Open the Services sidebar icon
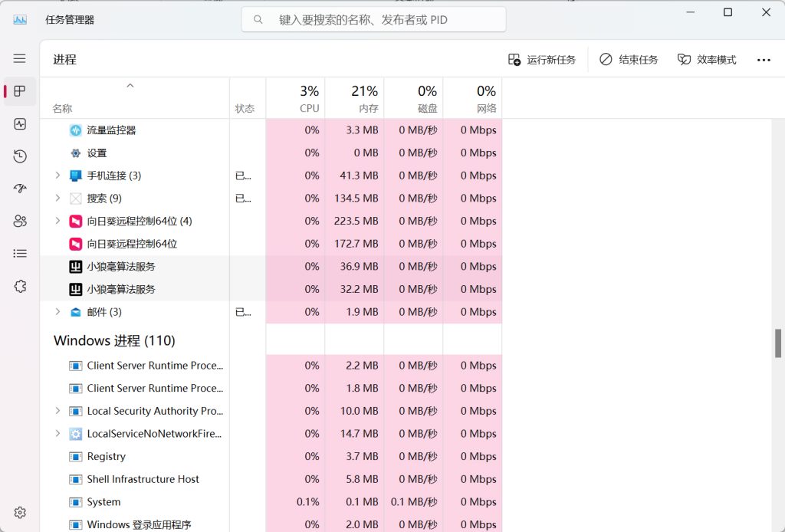 (19, 286)
